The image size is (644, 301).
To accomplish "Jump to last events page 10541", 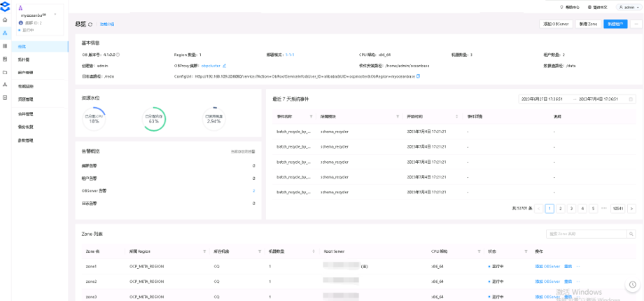I will [x=617, y=209].
